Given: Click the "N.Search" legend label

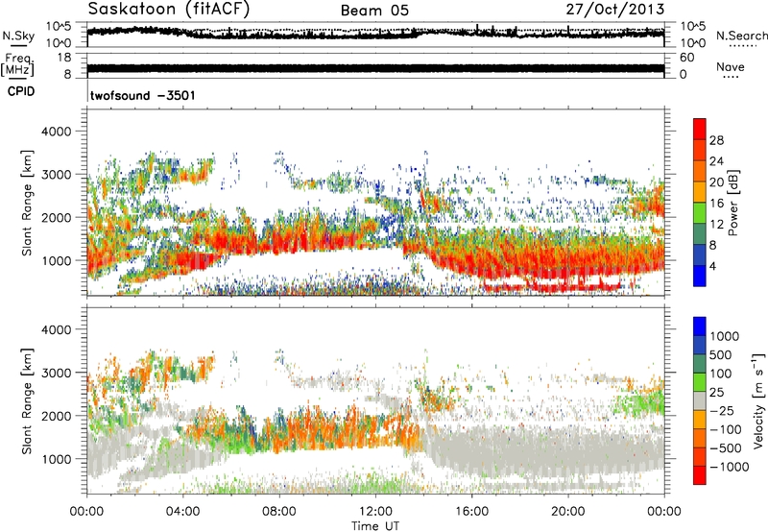Looking at the screenshot, I should 741,36.
